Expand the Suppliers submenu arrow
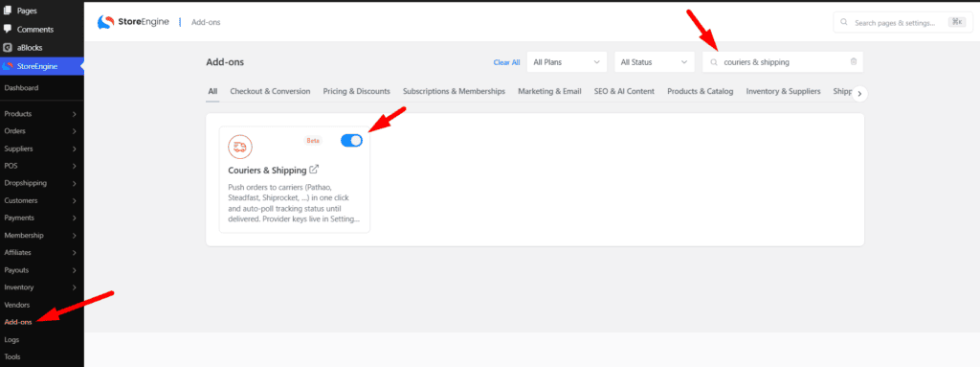 pyautogui.click(x=75, y=149)
